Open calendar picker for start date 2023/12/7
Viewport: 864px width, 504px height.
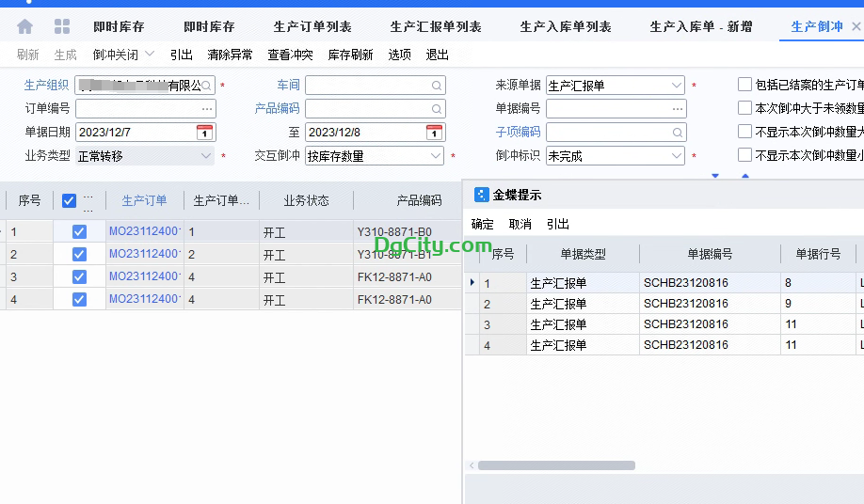pos(204,133)
